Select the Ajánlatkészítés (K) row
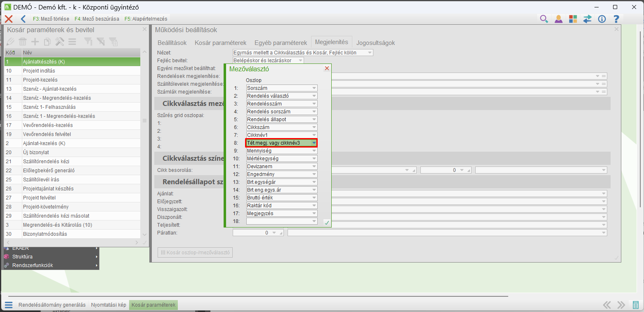 click(72, 62)
